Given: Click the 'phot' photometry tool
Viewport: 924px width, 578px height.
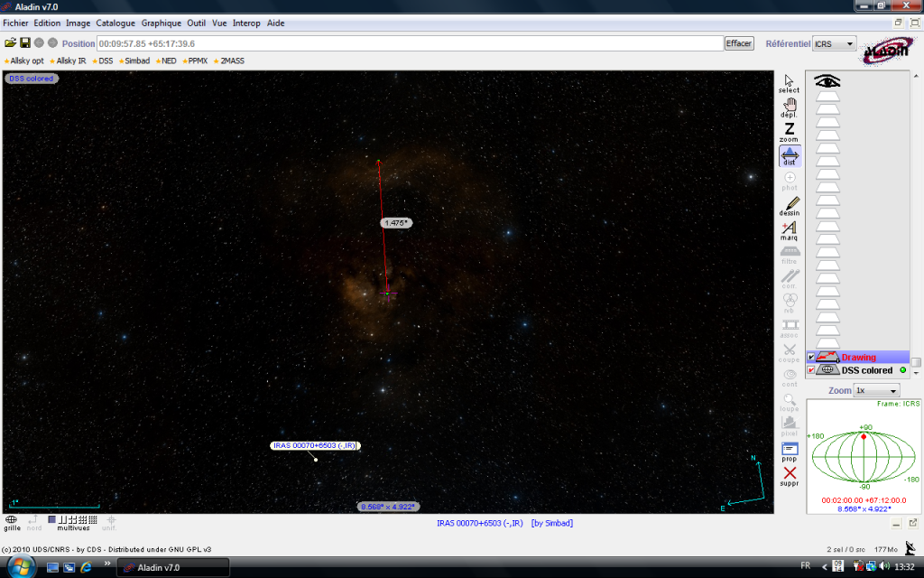Looking at the screenshot, I should coord(790,181).
